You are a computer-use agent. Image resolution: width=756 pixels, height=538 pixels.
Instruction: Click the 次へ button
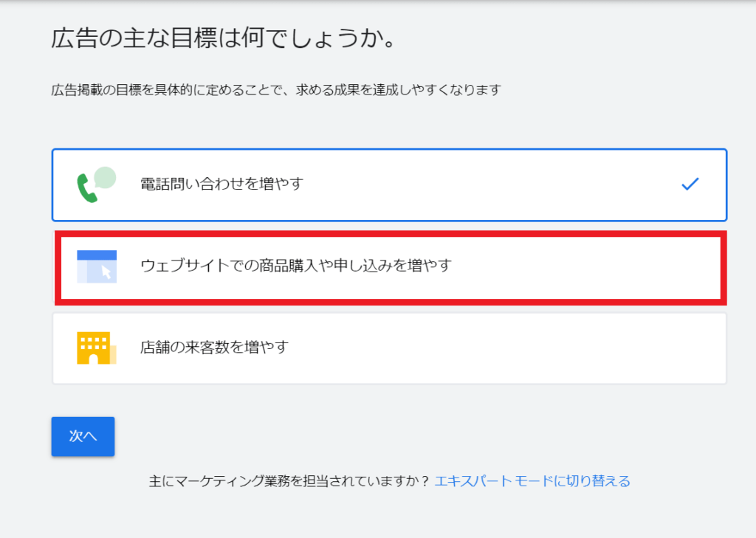point(83,436)
